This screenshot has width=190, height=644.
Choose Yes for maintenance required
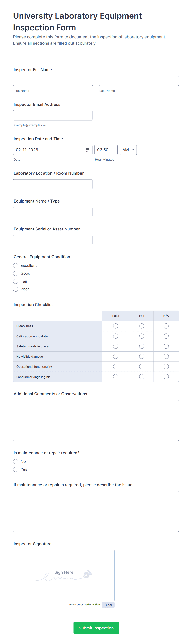[16, 470]
